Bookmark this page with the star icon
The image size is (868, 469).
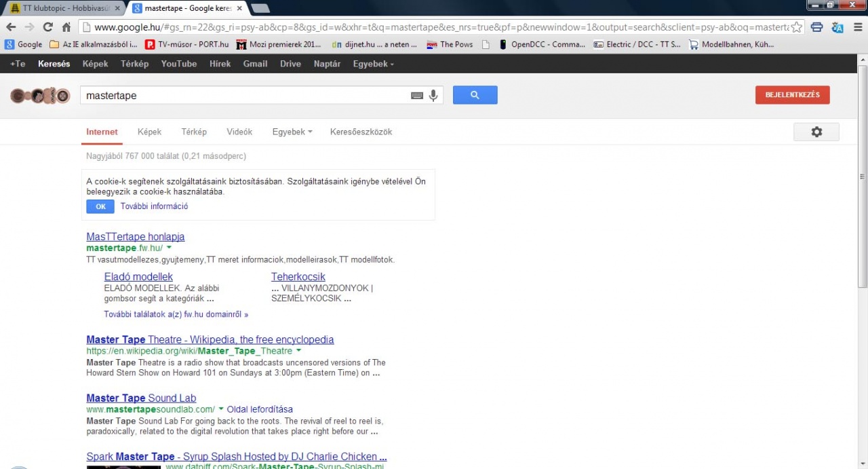[x=797, y=27]
